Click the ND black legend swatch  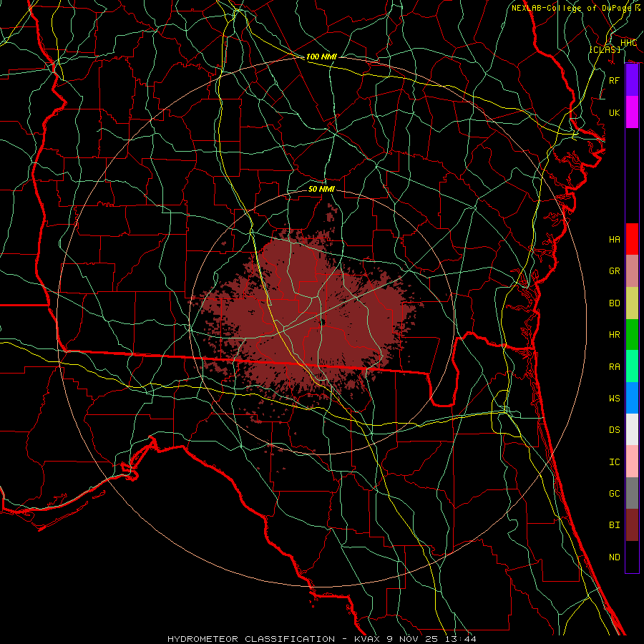(632, 557)
